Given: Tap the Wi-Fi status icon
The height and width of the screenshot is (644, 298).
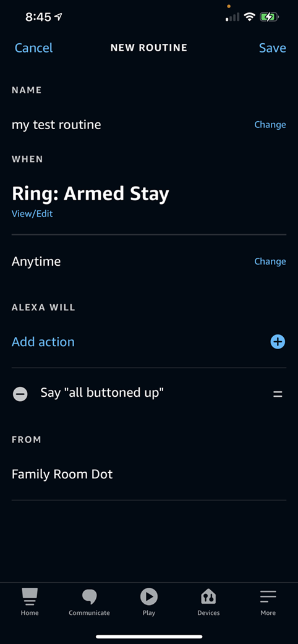Looking at the screenshot, I should point(249,17).
